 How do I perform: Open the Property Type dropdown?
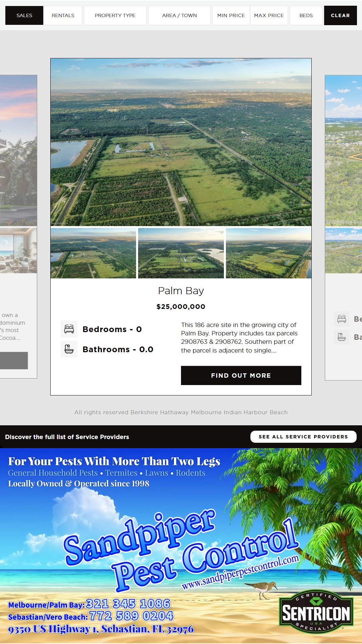click(x=115, y=15)
